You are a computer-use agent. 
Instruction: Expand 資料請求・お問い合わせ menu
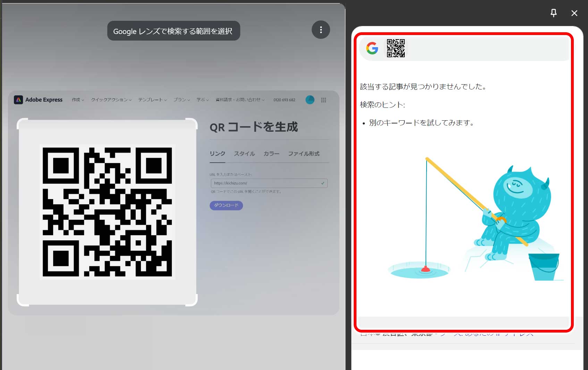pyautogui.click(x=240, y=100)
